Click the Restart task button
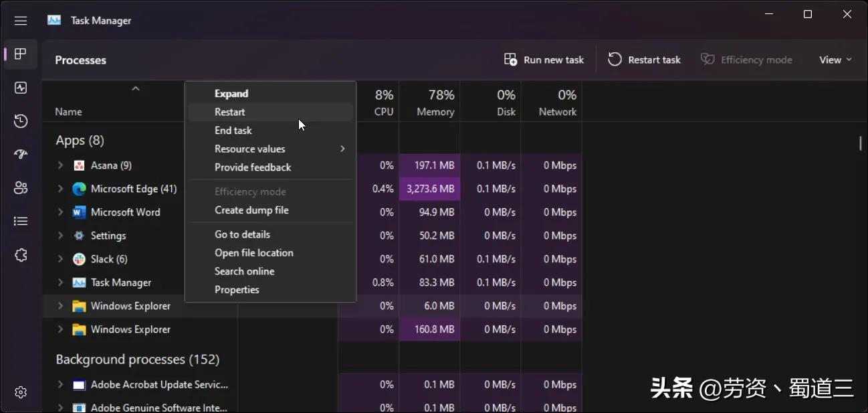 click(644, 60)
